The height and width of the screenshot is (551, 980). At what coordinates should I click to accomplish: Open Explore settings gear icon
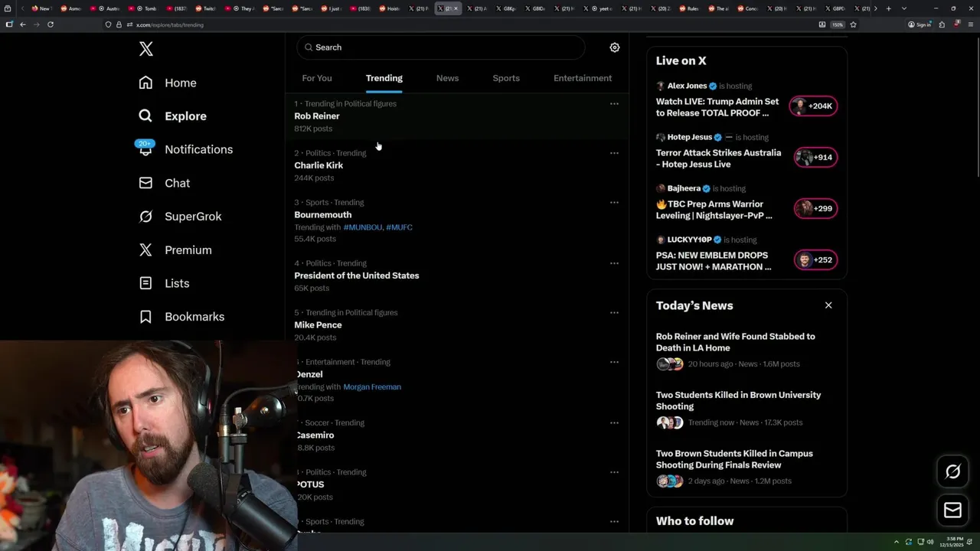(x=614, y=47)
